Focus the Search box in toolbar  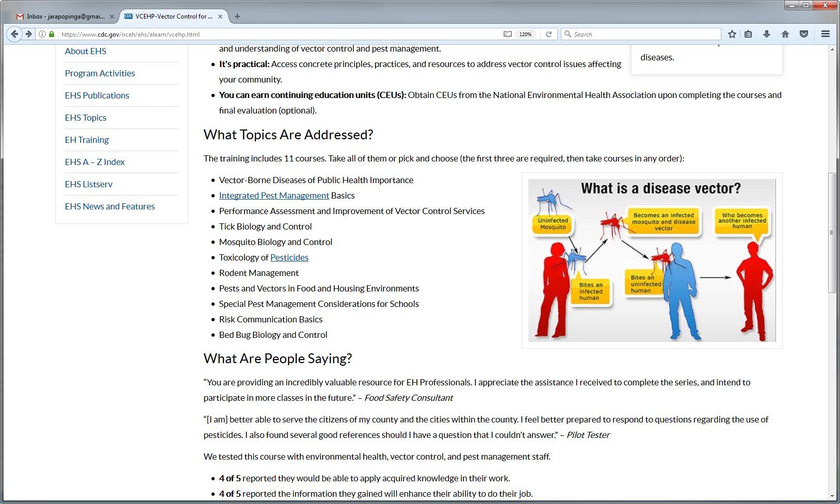pyautogui.click(x=641, y=34)
